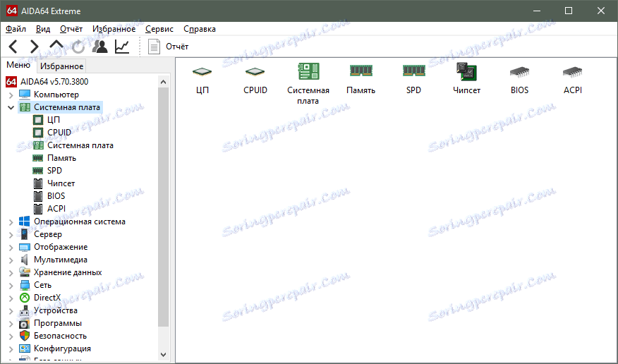
Task: Expand the Устройства tree node
Action: pos(11,311)
